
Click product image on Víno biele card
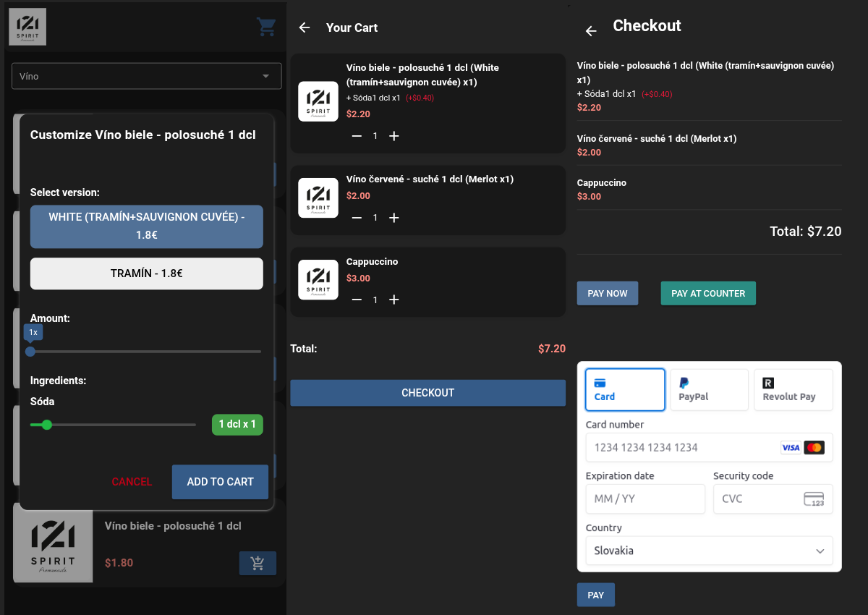(53, 543)
